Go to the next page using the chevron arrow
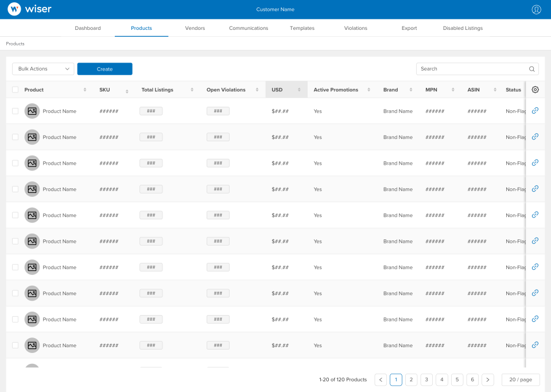 pos(487,379)
